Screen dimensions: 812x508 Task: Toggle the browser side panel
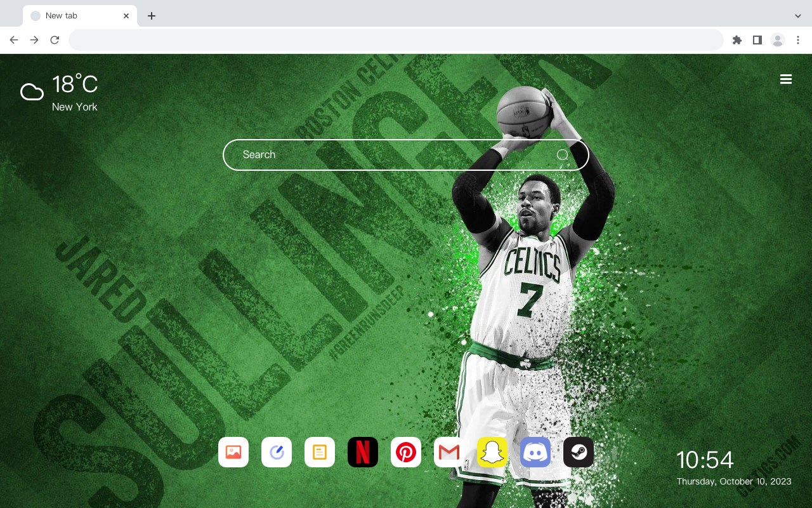(x=757, y=40)
